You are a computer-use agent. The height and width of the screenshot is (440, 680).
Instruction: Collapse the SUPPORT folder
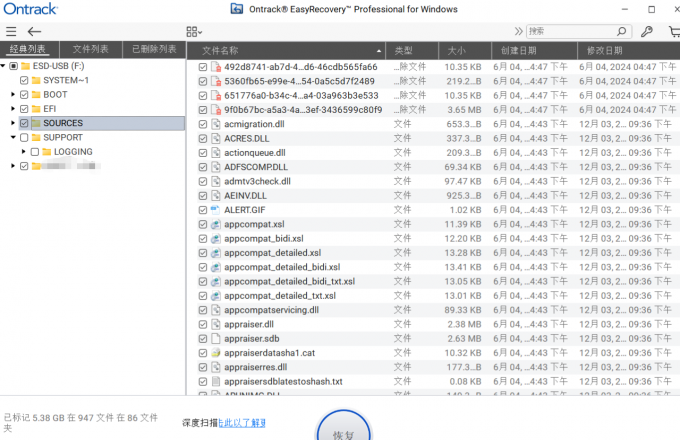click(x=13, y=137)
